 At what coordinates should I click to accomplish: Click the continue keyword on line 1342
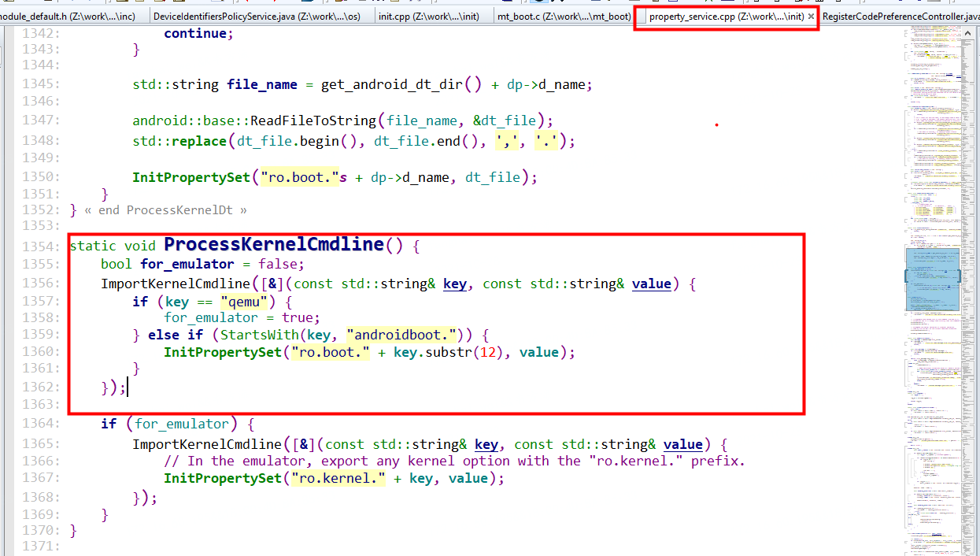(194, 33)
